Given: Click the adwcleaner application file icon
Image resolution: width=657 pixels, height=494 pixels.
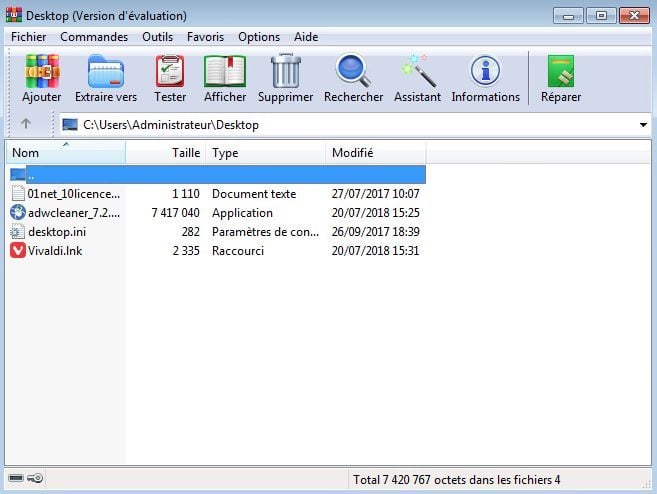Looking at the screenshot, I should click(x=18, y=212).
